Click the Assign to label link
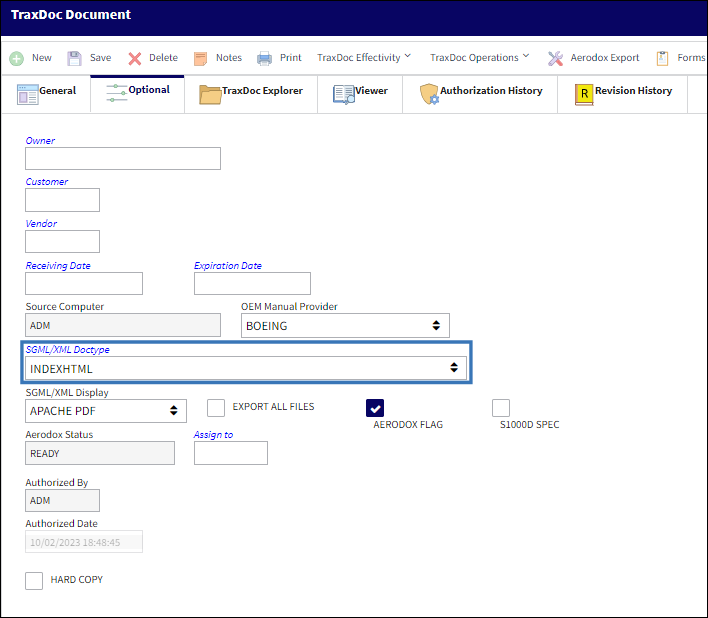The image size is (708, 618). 213,435
